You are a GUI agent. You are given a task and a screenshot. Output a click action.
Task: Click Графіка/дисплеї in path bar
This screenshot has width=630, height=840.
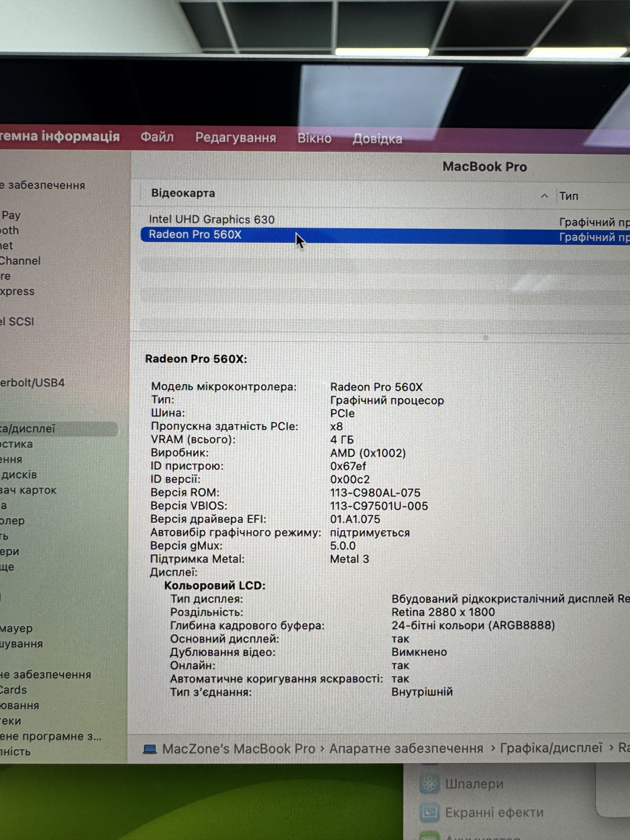coord(551,748)
